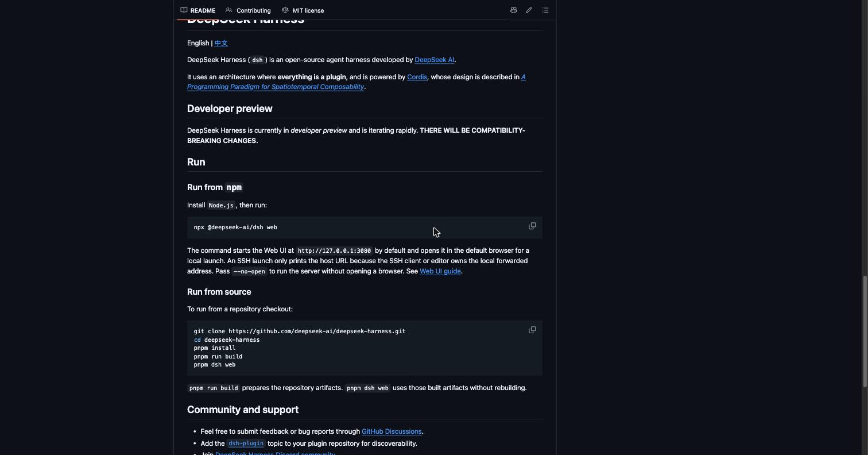Click the 'cd deepseek-harness' code line

click(x=227, y=340)
